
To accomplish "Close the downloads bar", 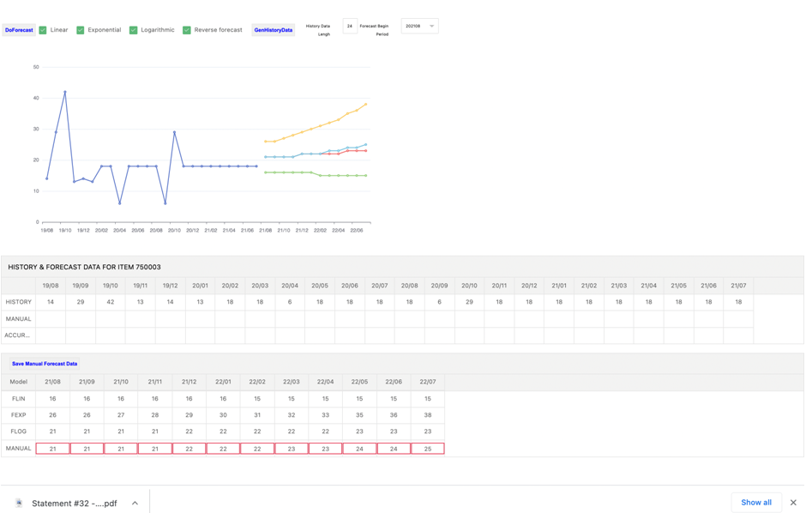I will coord(793,503).
